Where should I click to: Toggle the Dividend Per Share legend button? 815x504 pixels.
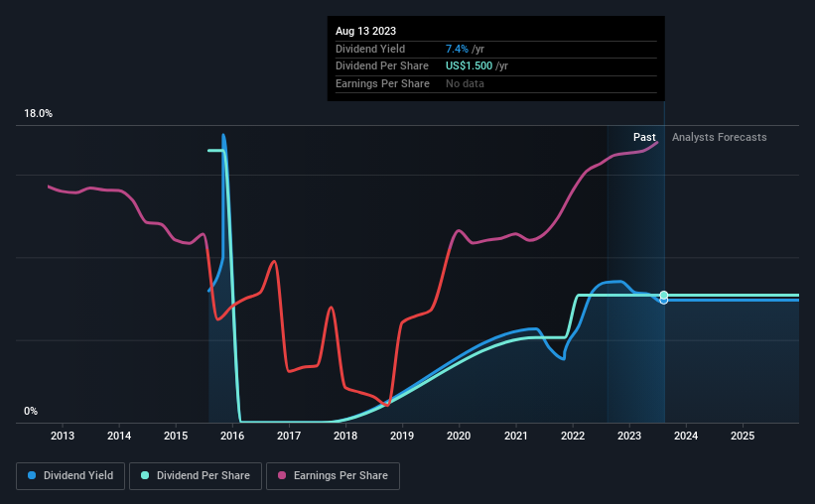(196, 476)
